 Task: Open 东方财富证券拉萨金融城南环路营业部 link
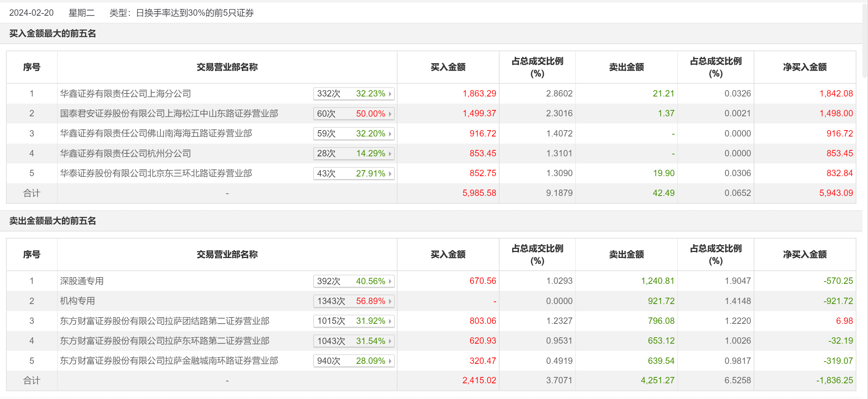point(169,360)
